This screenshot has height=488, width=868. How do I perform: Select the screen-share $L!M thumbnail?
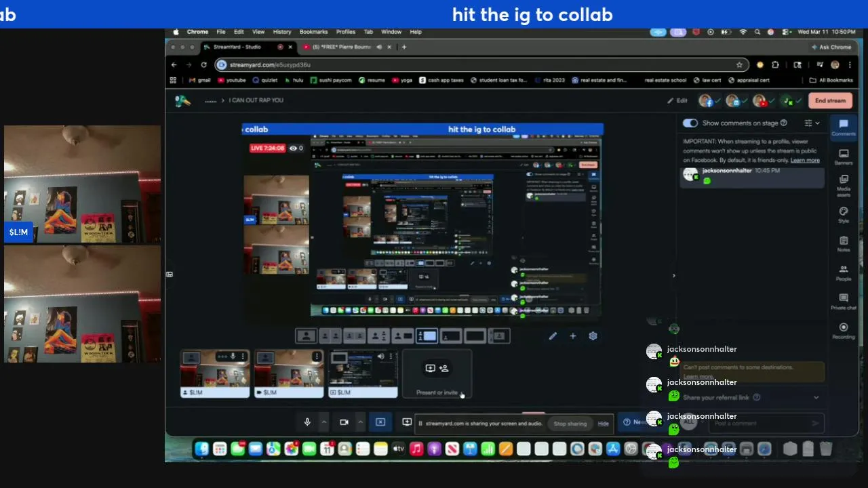coord(363,373)
